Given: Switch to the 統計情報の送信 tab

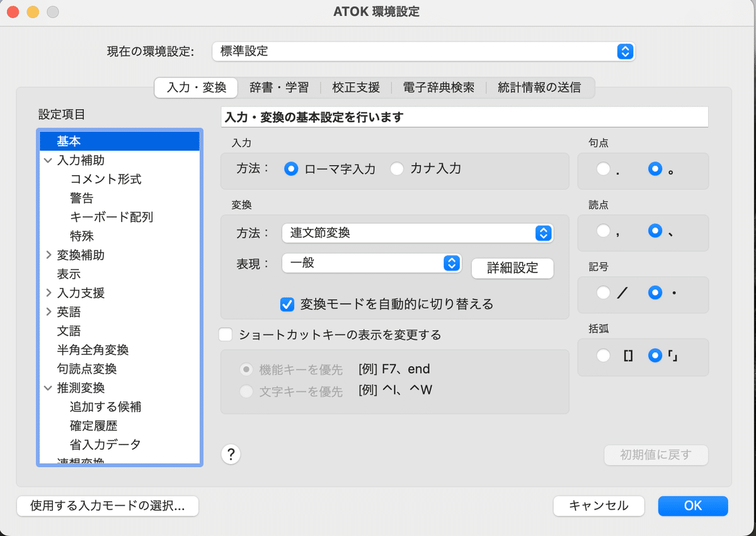Looking at the screenshot, I should (x=539, y=88).
